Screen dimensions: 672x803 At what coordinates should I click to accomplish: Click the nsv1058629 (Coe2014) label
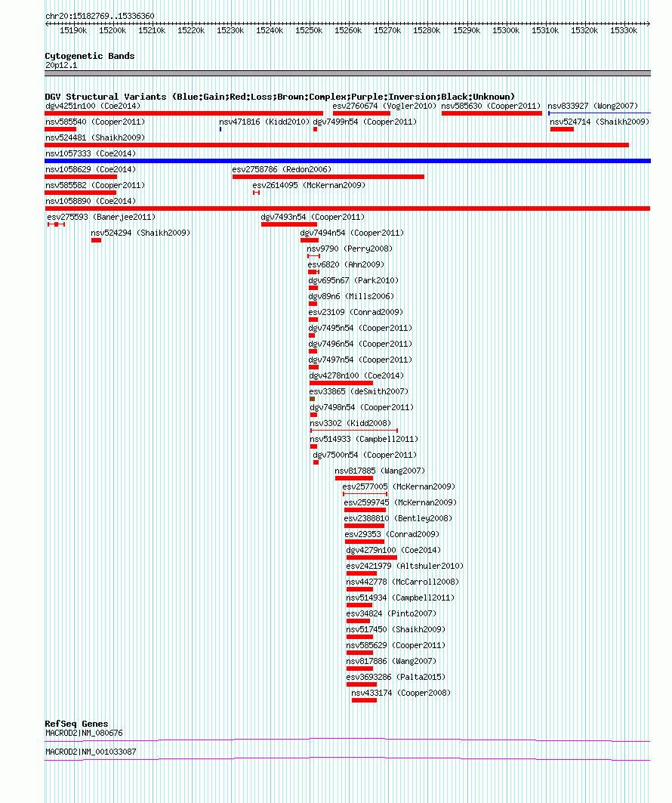91,169
